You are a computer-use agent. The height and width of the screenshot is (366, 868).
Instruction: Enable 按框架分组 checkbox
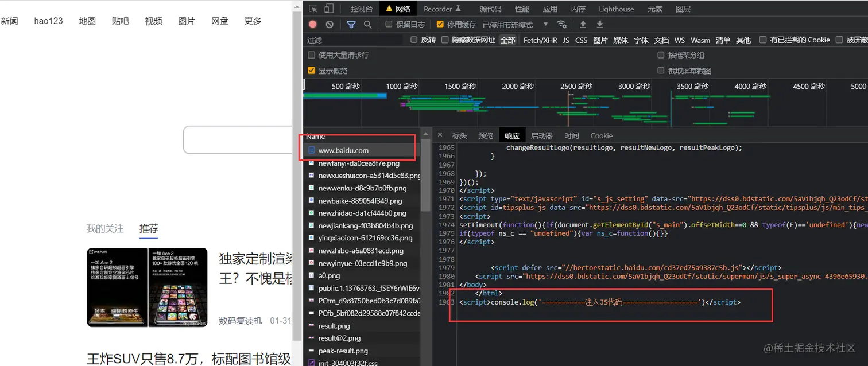click(661, 55)
